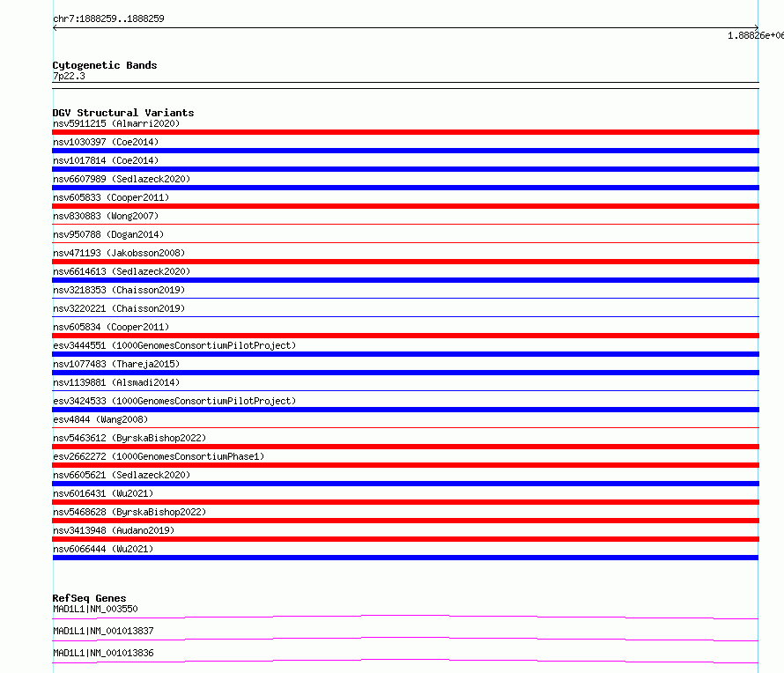The width and height of the screenshot is (784, 673).
Task: Open MAD1L1|NM_001013836 transcript
Action: [x=103, y=653]
